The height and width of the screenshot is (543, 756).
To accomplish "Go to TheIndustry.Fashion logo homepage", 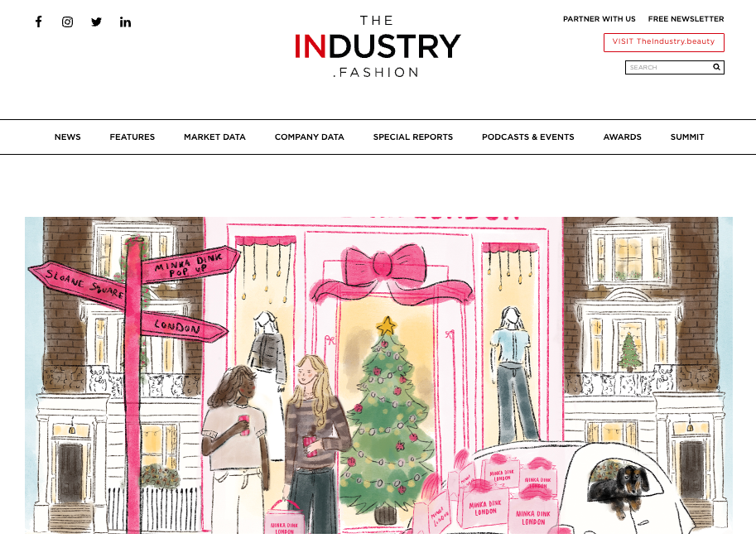I will point(378,46).
